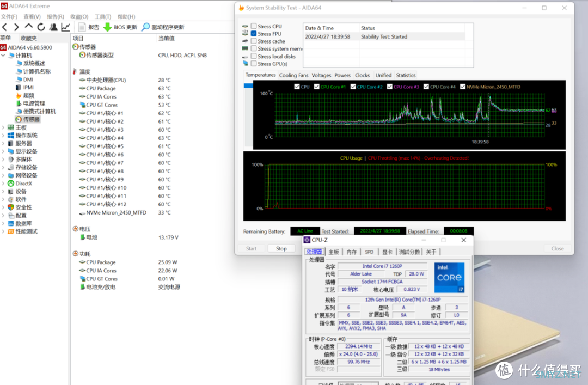Expand the 网络设备 tree node
The width and height of the screenshot is (588, 385).
3,175
